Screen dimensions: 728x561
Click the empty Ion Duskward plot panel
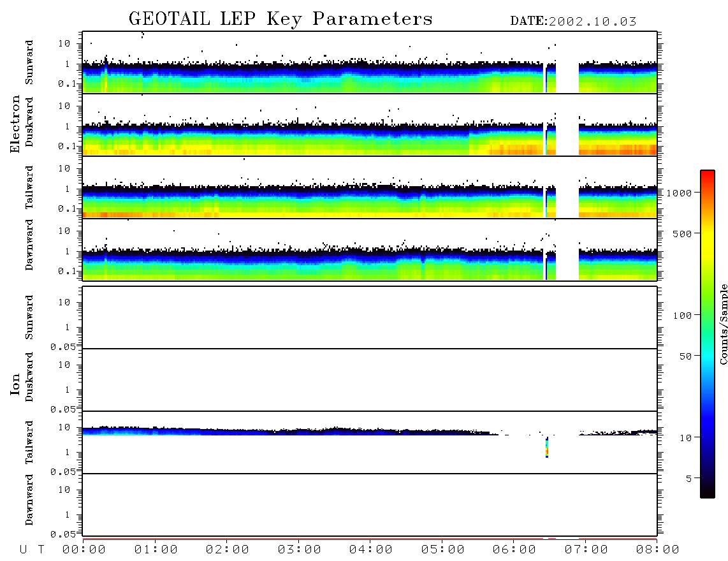370,380
